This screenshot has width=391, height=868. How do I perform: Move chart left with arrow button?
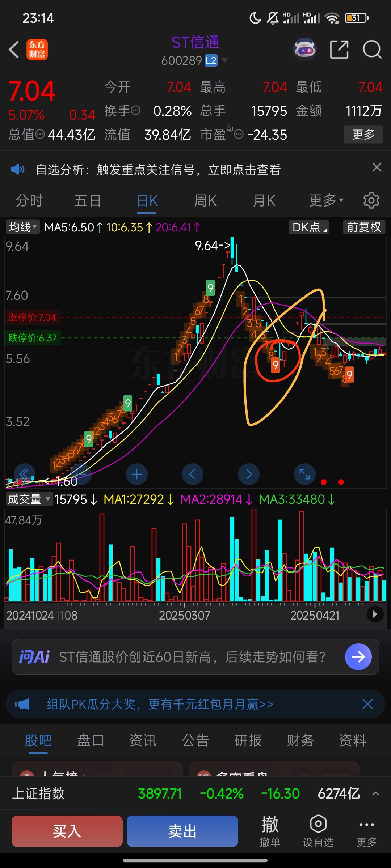tap(192, 474)
